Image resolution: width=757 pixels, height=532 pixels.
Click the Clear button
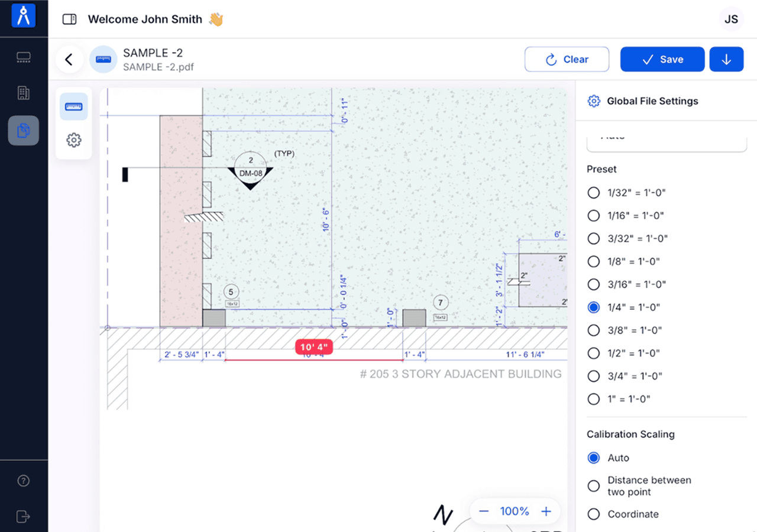pyautogui.click(x=567, y=59)
